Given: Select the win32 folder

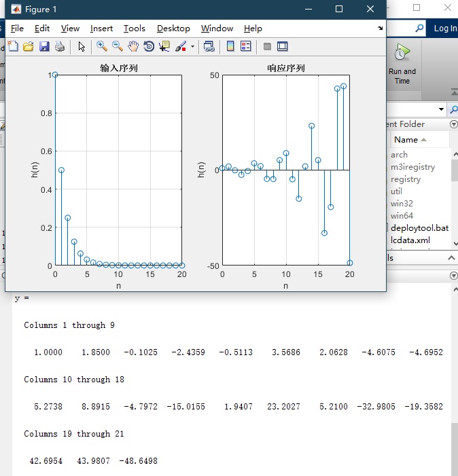Looking at the screenshot, I should click(x=402, y=204).
